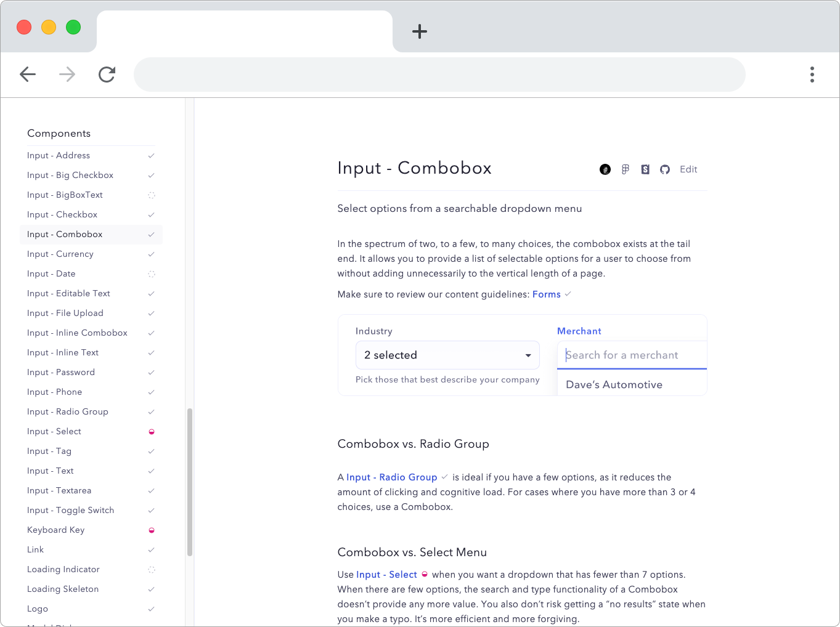Image resolution: width=840 pixels, height=627 pixels.
Task: Click the component owner's avatar
Action: [605, 169]
